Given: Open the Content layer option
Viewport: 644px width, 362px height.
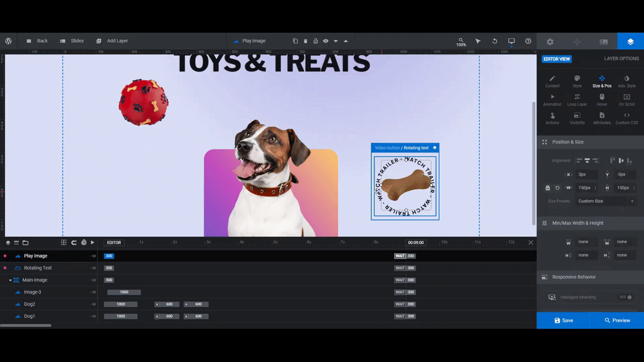Looking at the screenshot, I should pos(552,81).
